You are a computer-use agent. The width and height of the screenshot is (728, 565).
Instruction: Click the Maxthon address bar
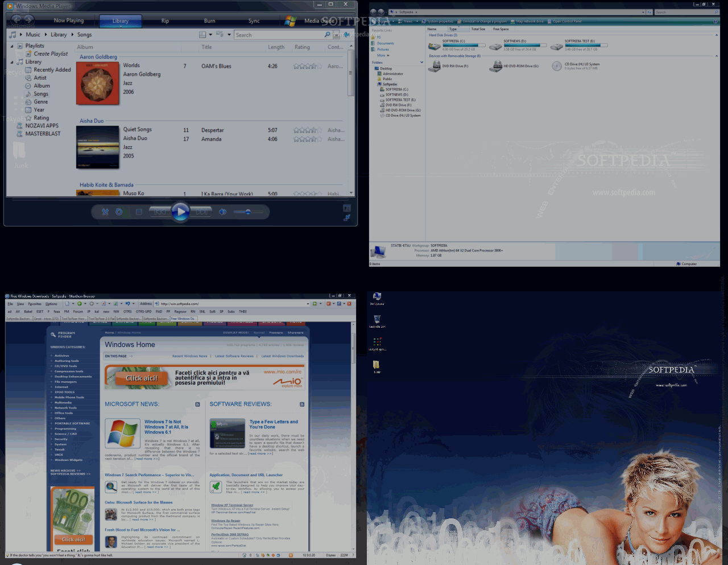tap(232, 304)
